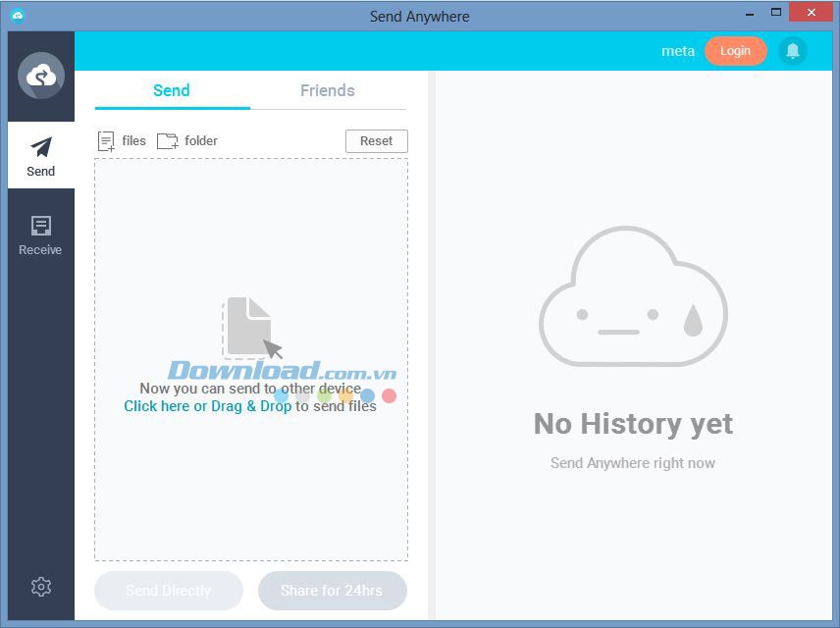Open notifications via the bell icon
Screen dimensions: 840x628
point(791,50)
